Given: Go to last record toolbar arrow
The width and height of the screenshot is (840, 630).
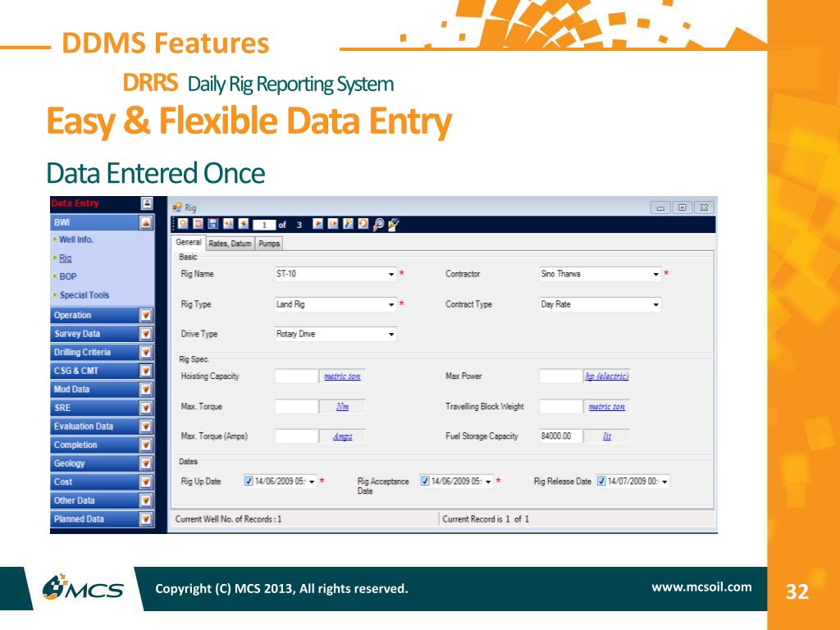Looking at the screenshot, I should [x=333, y=224].
